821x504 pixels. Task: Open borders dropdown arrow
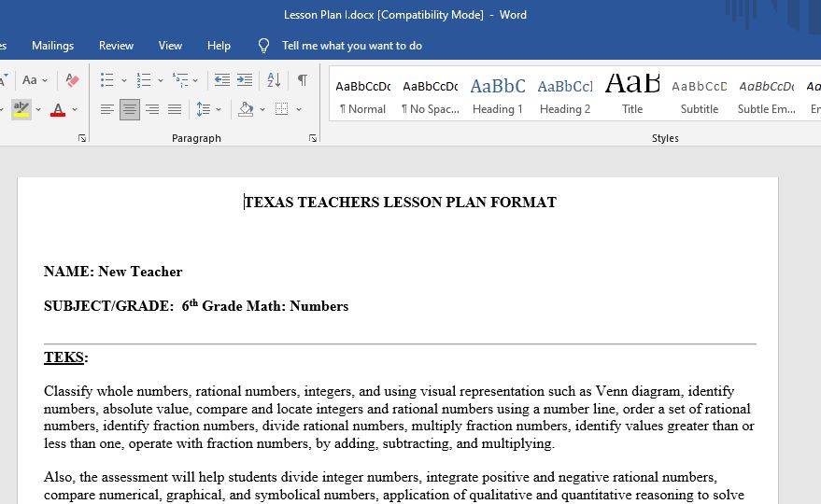pos(299,110)
